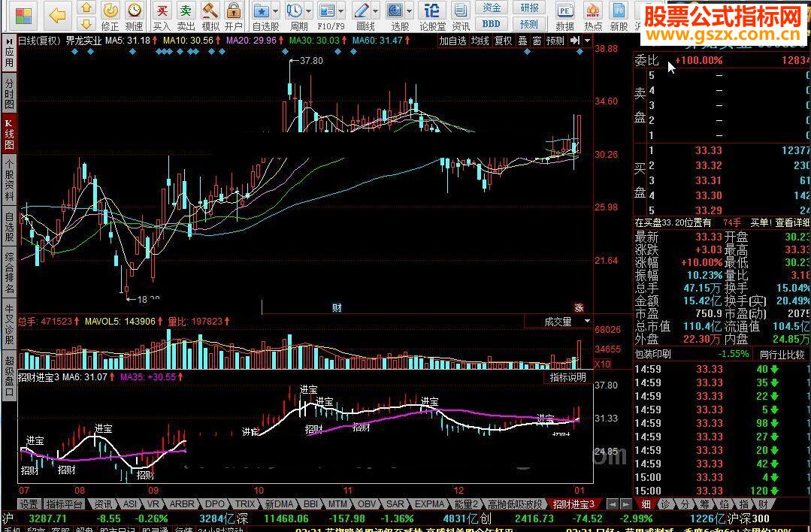Expand the 选股 screener dropdown arrow
811x532 pixels.
(x=409, y=11)
